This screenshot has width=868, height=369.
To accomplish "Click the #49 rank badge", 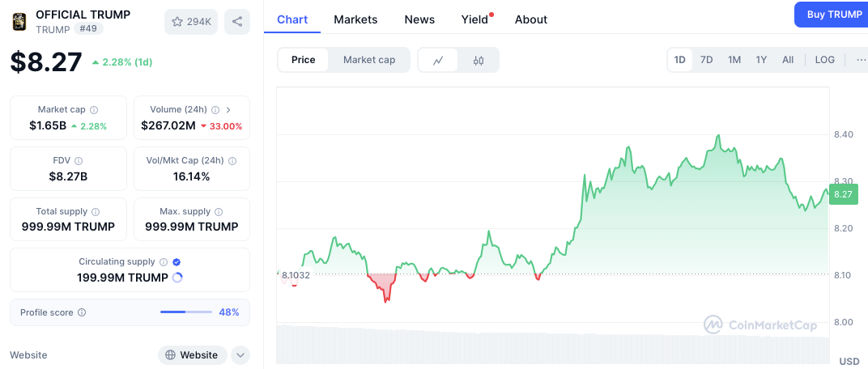I will pos(88,29).
